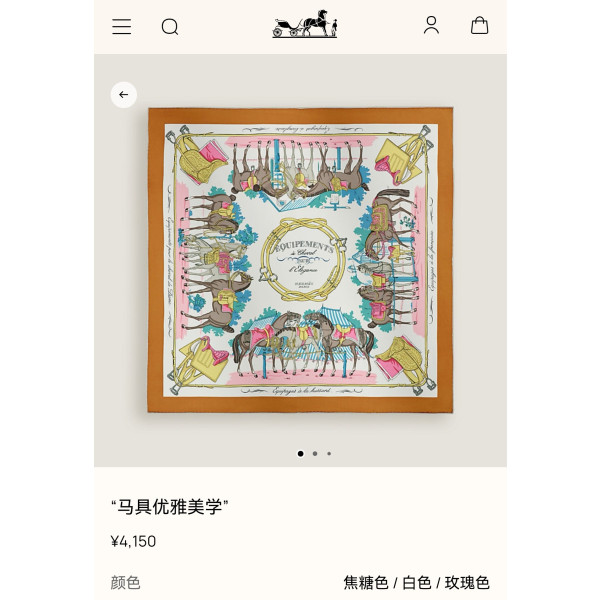600x600 pixels.
Task: Tap the ¥4,150 price text
Action: point(133,541)
